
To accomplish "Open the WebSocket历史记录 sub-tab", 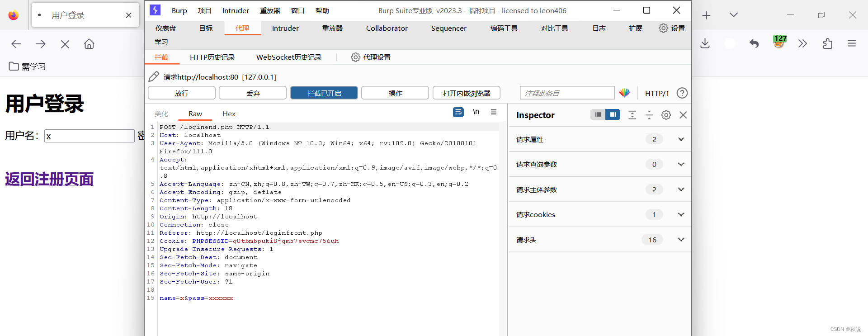I will tap(289, 57).
